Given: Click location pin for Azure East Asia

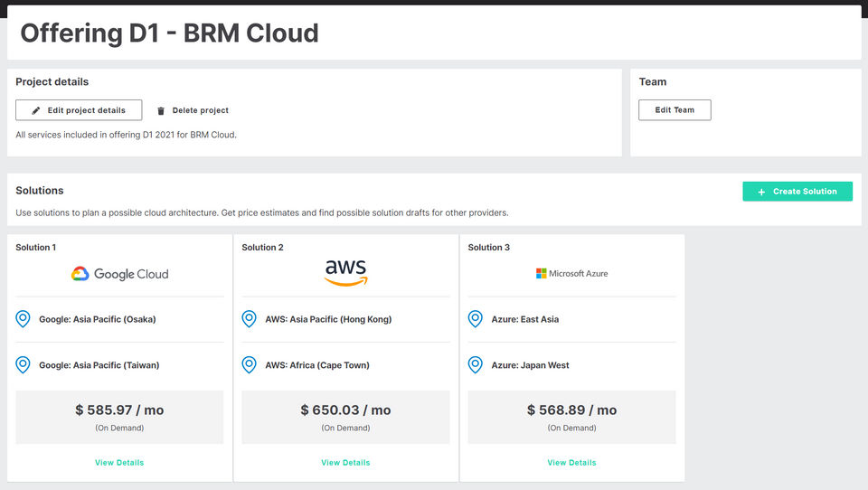Looking at the screenshot, I should pos(475,319).
